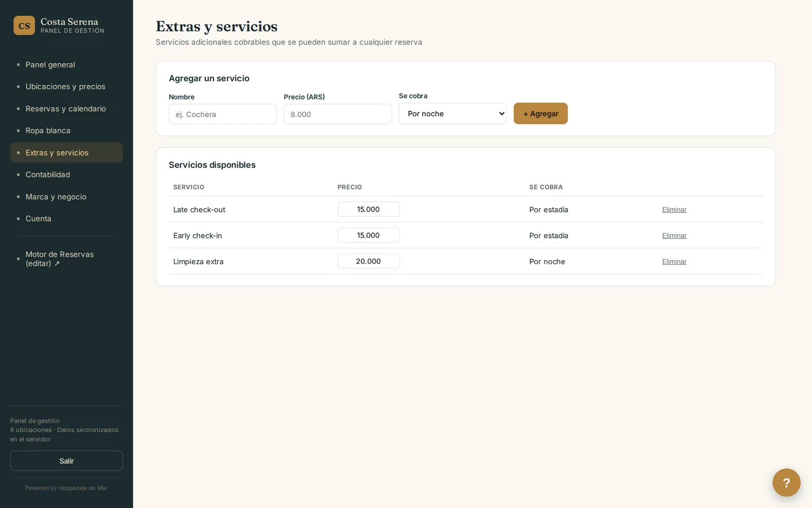Click the Limpieza extra service name
812x508 pixels.
(x=198, y=262)
